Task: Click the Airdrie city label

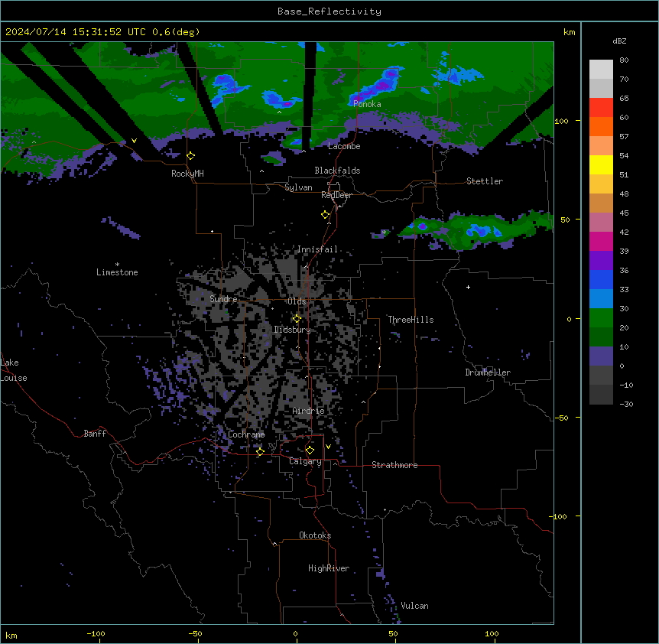Action: click(309, 411)
